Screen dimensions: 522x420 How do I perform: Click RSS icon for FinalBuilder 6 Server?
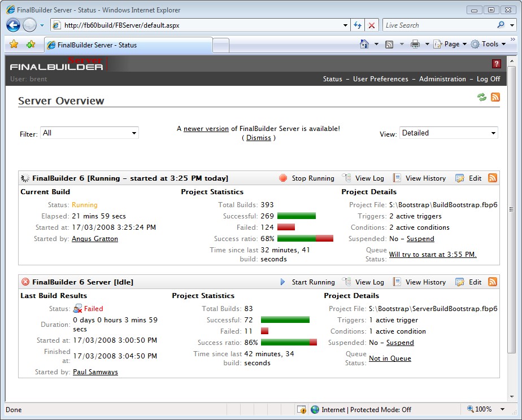tap(493, 282)
